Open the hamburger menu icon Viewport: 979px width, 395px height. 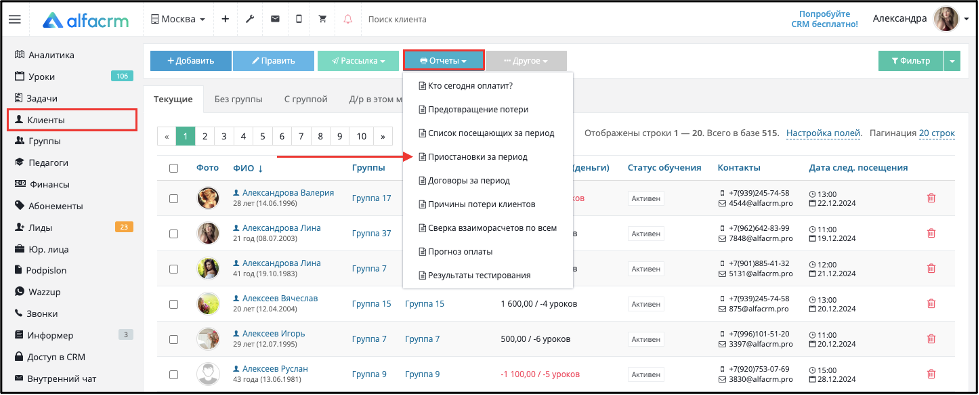click(x=14, y=19)
